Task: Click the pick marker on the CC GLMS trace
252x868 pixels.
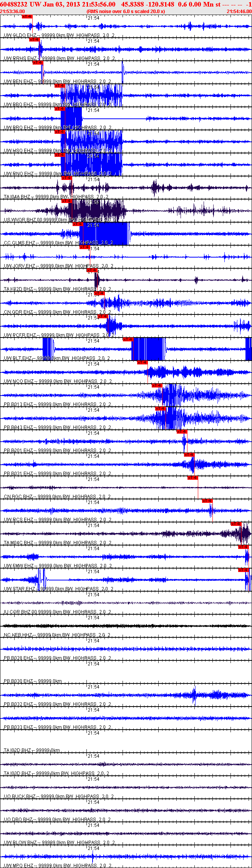Action: [x=78, y=224]
